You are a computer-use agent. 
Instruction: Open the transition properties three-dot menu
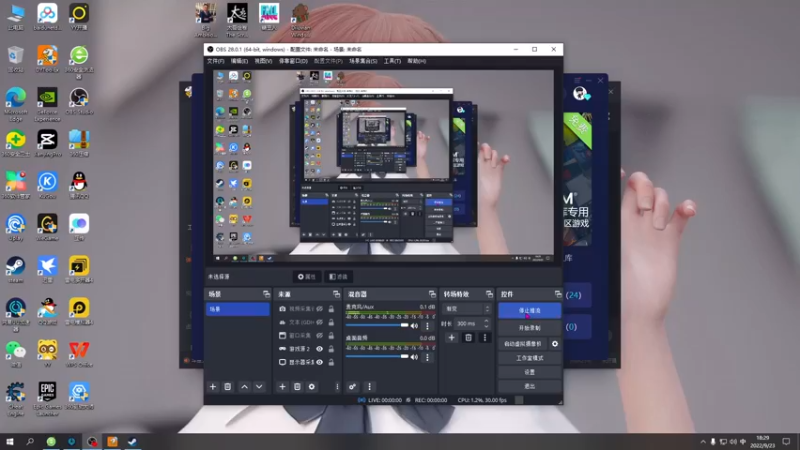(x=485, y=338)
